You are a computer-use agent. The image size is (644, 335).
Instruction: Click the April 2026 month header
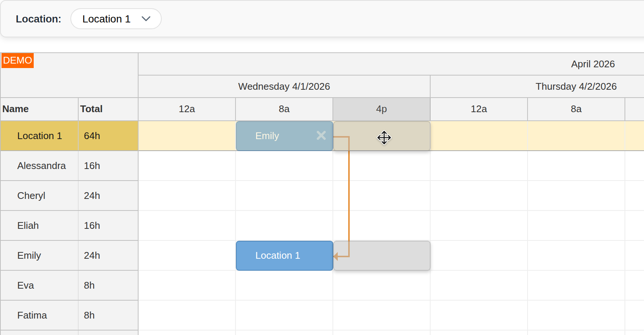pos(592,64)
